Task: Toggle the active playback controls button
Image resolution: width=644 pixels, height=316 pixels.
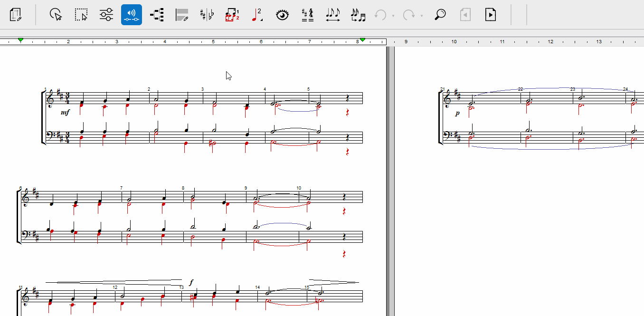Action: pos(132,15)
